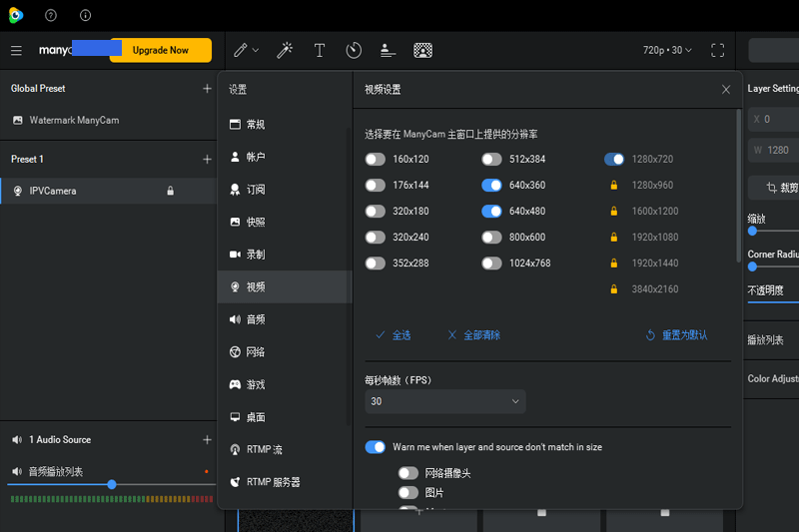Click the W 1280 width field
This screenshot has width=799, height=532.
[x=773, y=150]
